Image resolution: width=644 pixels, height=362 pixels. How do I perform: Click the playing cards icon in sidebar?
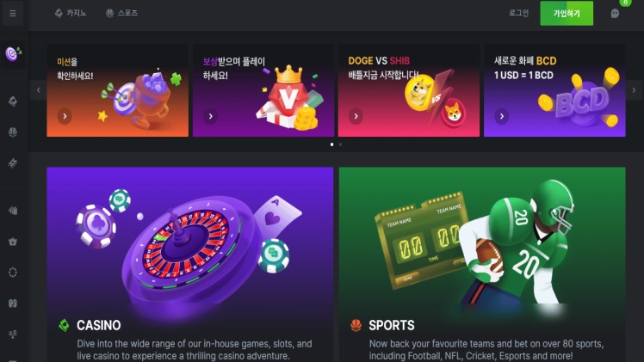13,211
